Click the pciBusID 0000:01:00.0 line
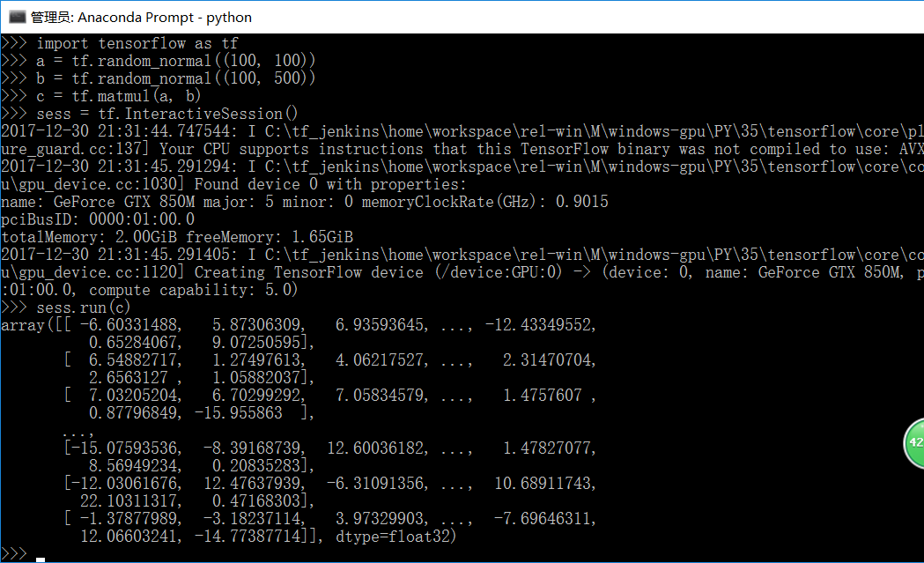Viewport: 924px width, 563px height. click(98, 220)
